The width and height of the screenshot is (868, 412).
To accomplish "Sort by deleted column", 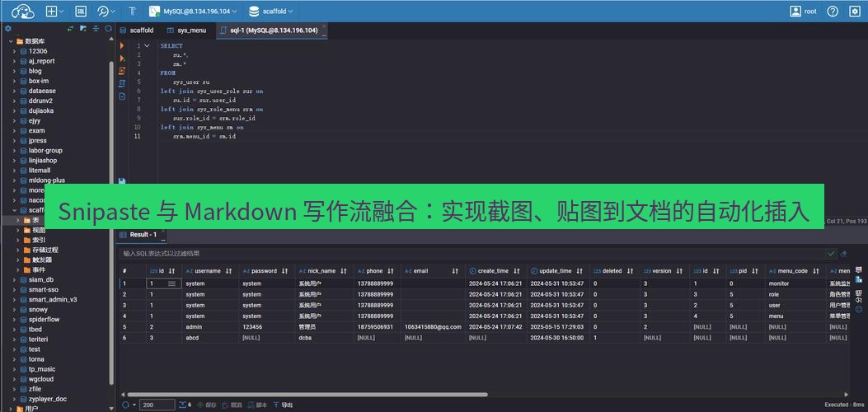I will point(630,271).
